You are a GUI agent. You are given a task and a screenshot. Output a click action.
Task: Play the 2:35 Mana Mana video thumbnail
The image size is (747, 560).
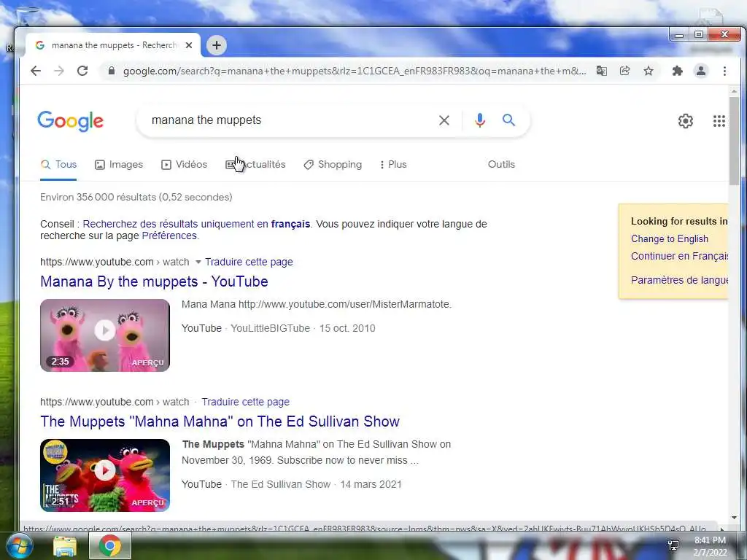(105, 335)
